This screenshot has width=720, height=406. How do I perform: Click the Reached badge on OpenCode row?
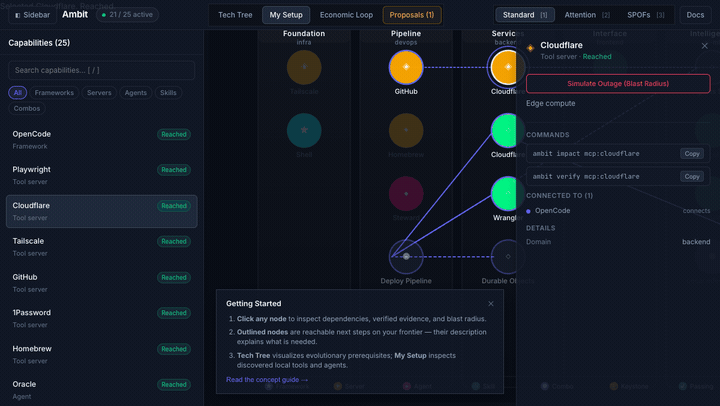[174, 135]
